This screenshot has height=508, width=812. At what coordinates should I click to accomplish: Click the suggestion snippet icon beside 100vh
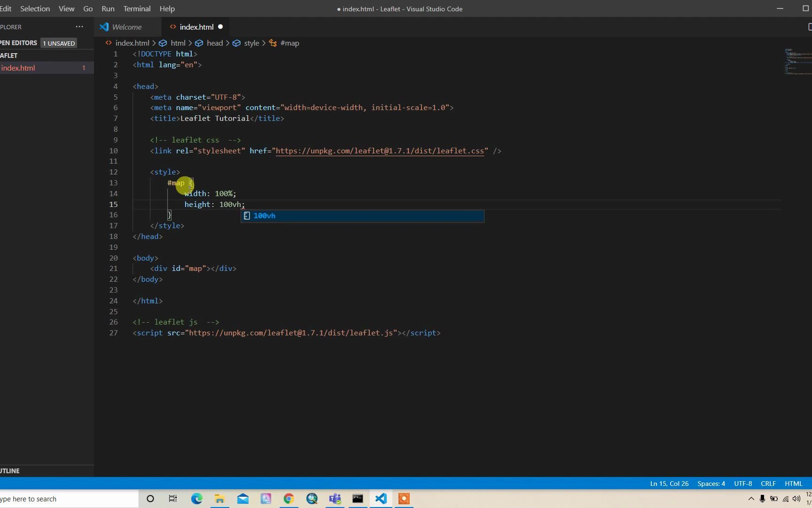click(247, 216)
